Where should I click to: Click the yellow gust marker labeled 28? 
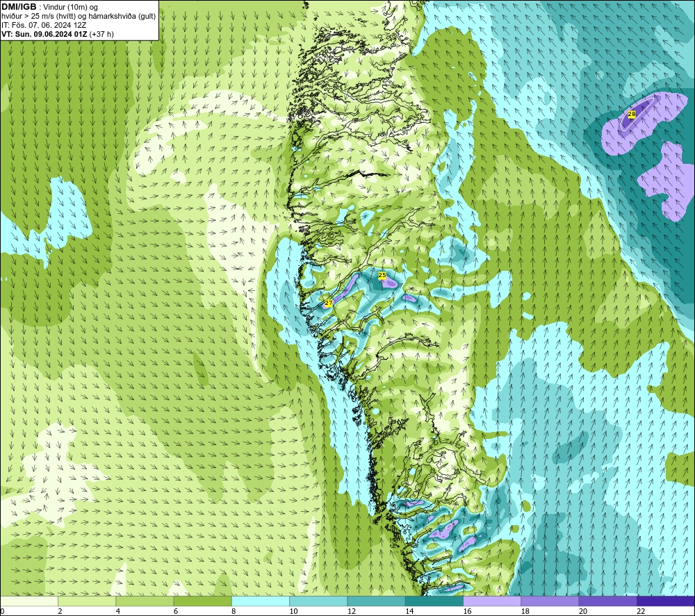point(632,115)
